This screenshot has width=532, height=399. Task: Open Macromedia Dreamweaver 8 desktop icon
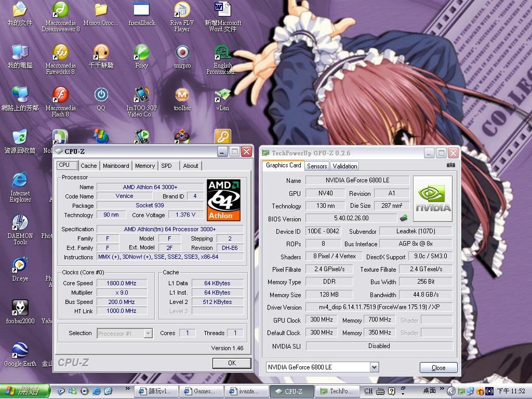click(x=61, y=10)
